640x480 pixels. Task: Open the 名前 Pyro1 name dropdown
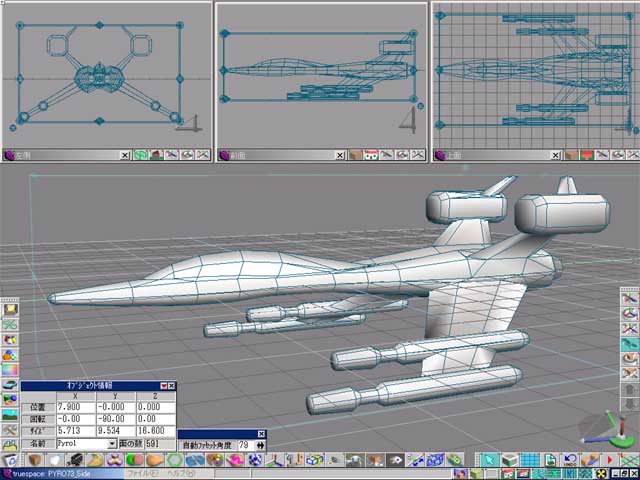(112, 443)
